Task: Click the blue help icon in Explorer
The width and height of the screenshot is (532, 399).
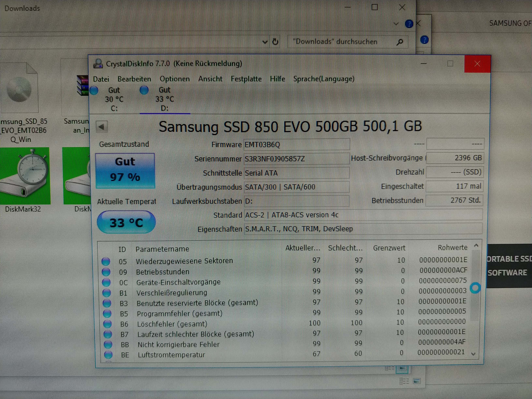Action: pos(409,24)
